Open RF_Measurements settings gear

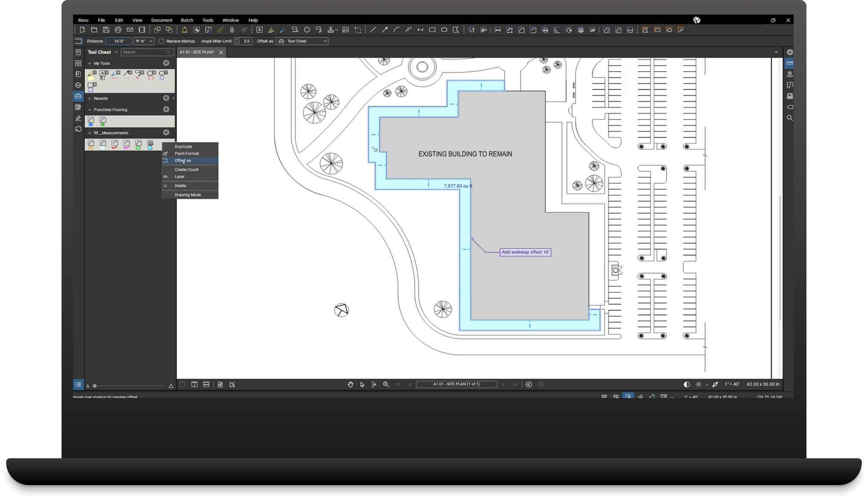[x=166, y=132]
